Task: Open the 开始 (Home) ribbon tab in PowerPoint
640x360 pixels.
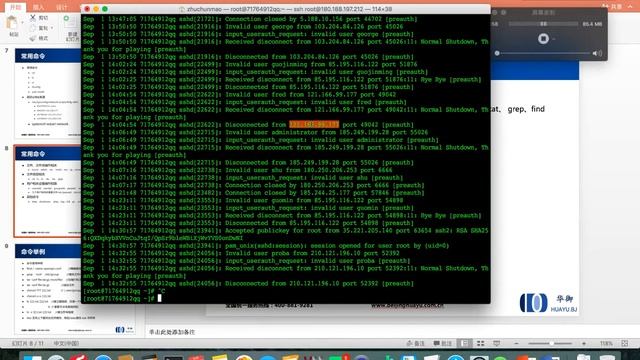Action: point(16,7)
